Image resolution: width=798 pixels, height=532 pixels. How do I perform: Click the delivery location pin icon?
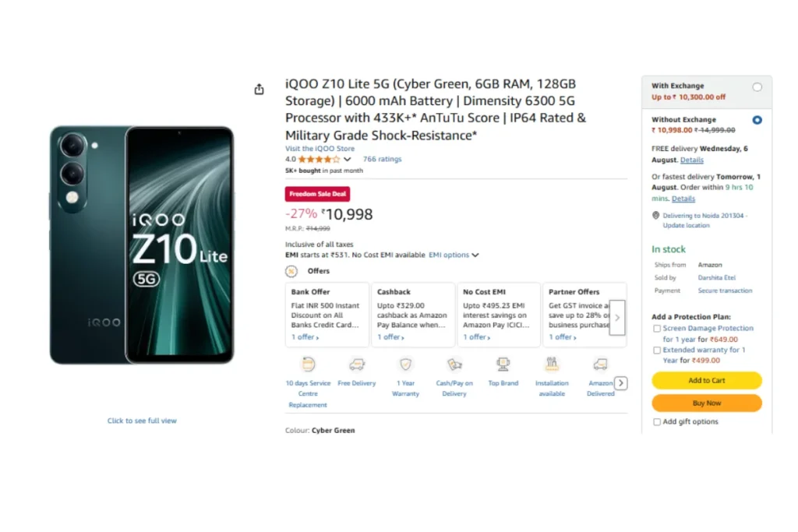655,215
